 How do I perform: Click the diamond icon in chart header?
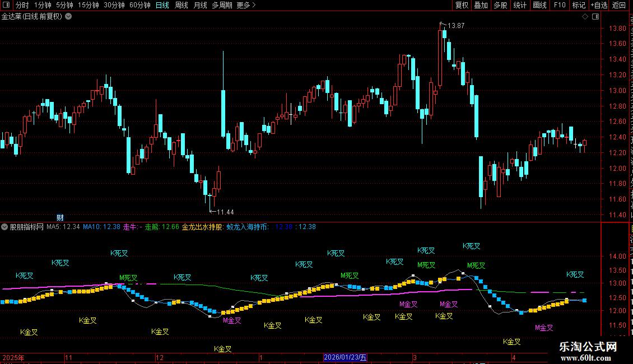585,17
